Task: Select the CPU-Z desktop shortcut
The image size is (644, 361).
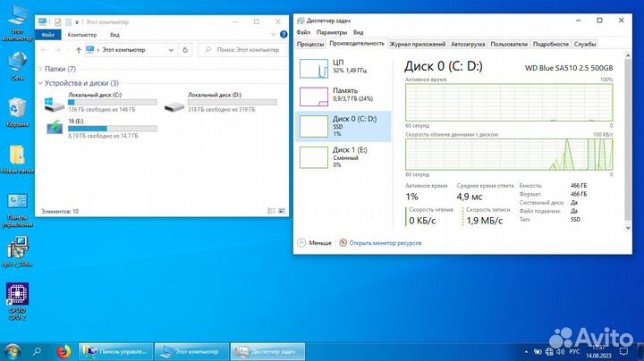Action: pyautogui.click(x=17, y=301)
